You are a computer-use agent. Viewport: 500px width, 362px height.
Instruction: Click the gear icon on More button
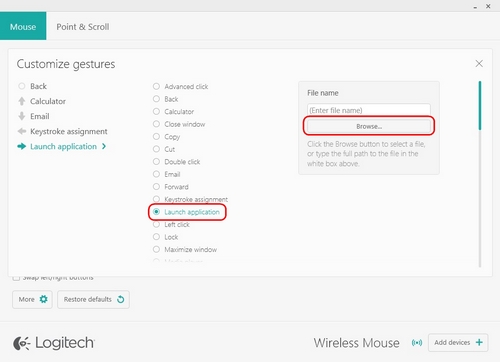coord(44,299)
